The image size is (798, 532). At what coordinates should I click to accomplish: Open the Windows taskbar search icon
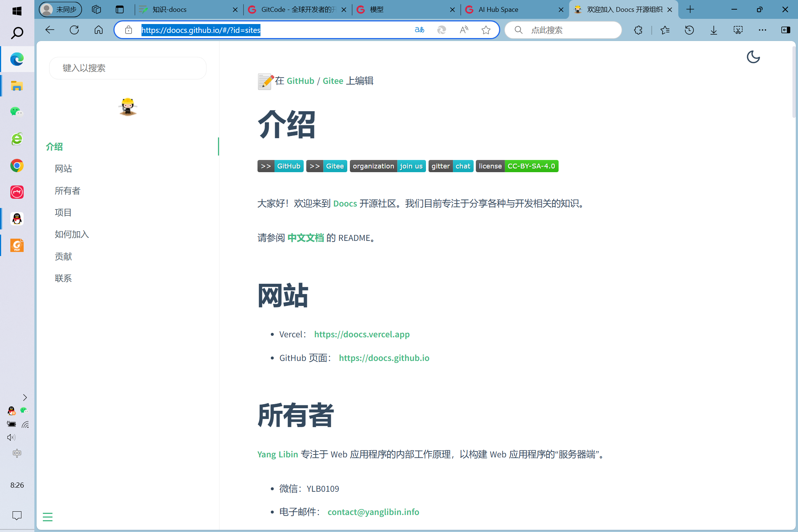(x=17, y=33)
